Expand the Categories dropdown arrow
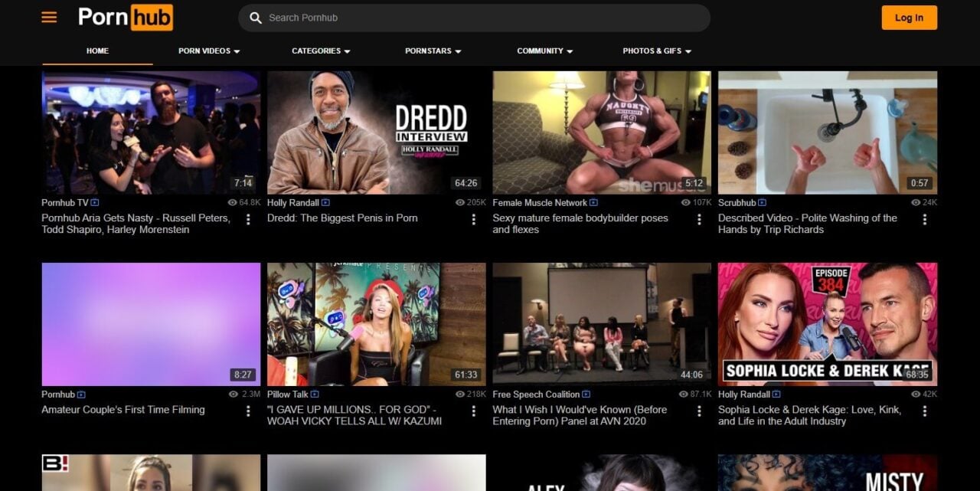980x491 pixels. pyautogui.click(x=347, y=51)
